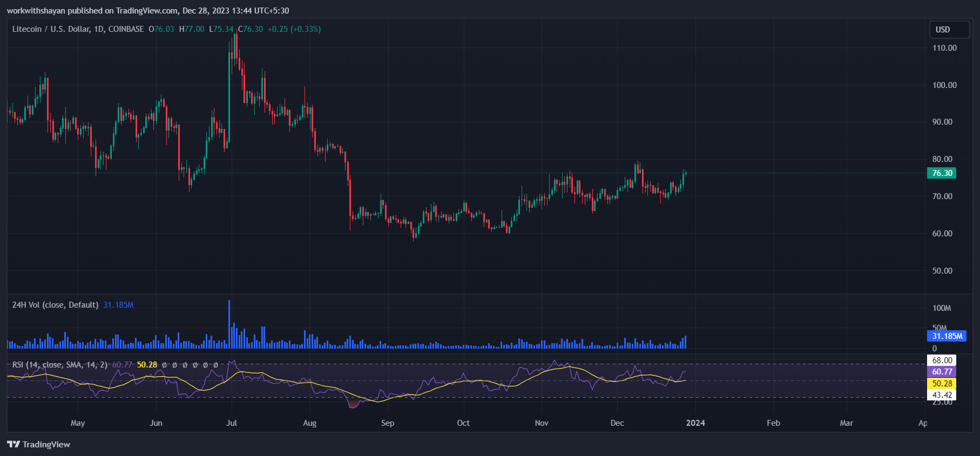Click the +0.25 (+0.33%) change value
The image size is (980, 456).
pyautogui.click(x=294, y=29)
